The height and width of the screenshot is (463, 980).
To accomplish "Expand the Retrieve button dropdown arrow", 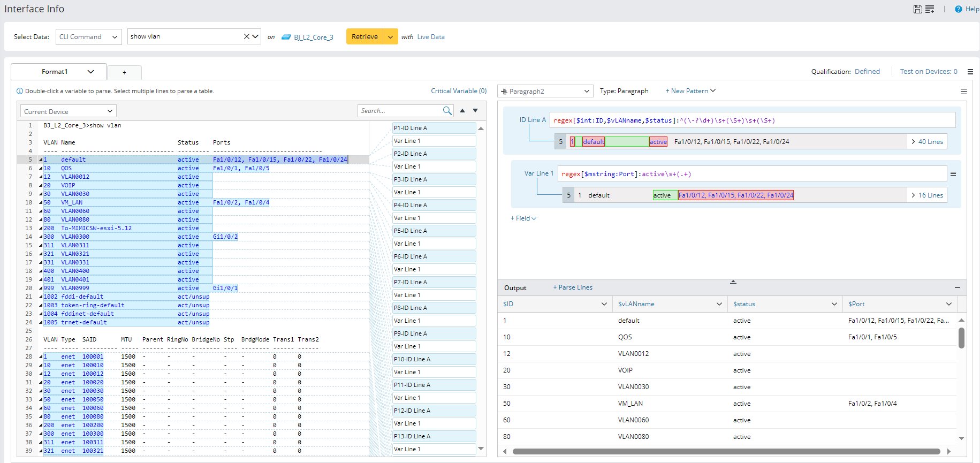I will pos(391,37).
